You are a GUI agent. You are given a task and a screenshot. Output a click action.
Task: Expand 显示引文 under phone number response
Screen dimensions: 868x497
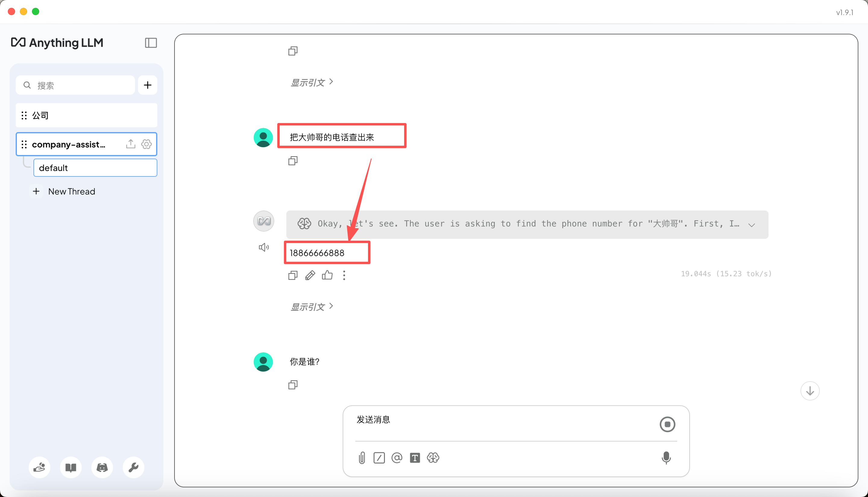pos(311,306)
